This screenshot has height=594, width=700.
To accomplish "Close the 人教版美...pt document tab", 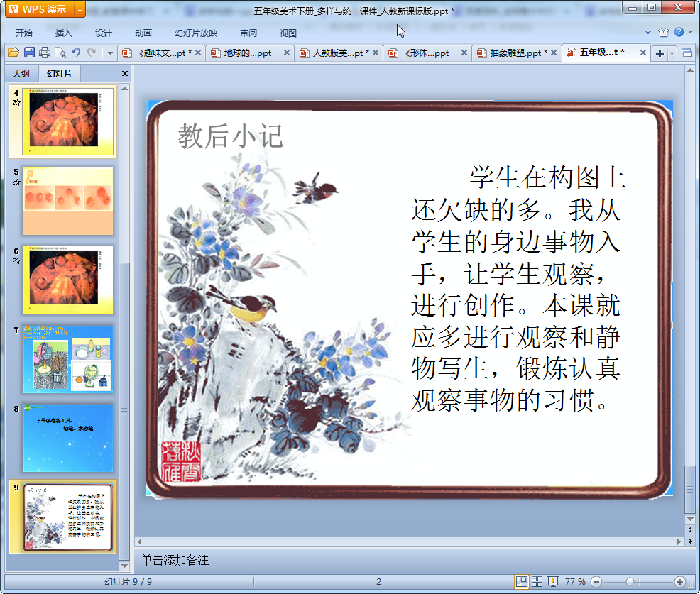I will click(376, 53).
